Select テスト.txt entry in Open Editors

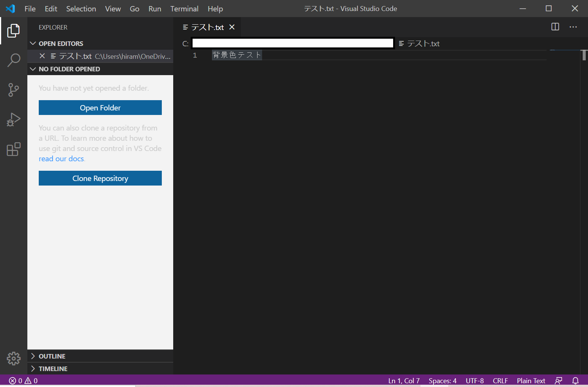[100, 56]
